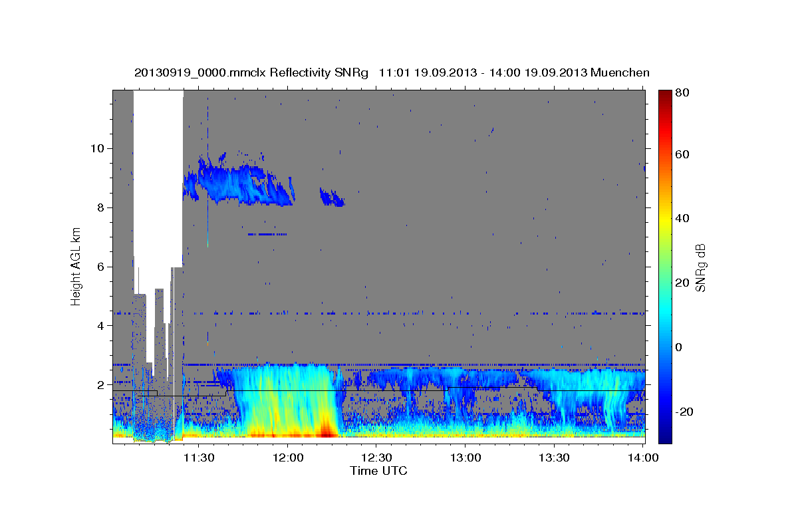This screenshot has width=798, height=532.
Task: Click the 'SNRg dB' colorbar label
Action: click(x=700, y=267)
